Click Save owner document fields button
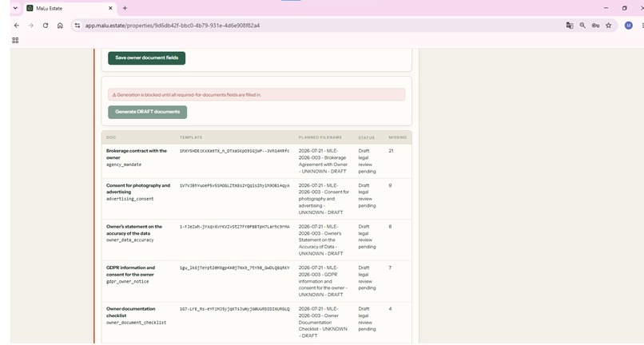This screenshot has width=644, height=345. [x=147, y=58]
